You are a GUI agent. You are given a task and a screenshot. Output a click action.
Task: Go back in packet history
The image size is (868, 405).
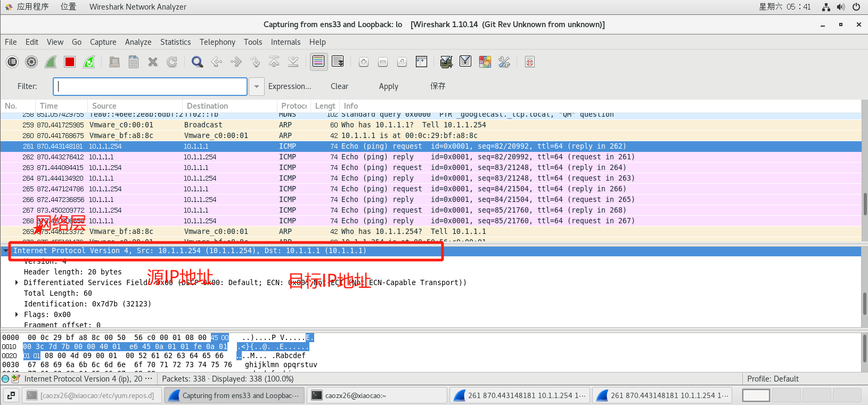(x=217, y=62)
